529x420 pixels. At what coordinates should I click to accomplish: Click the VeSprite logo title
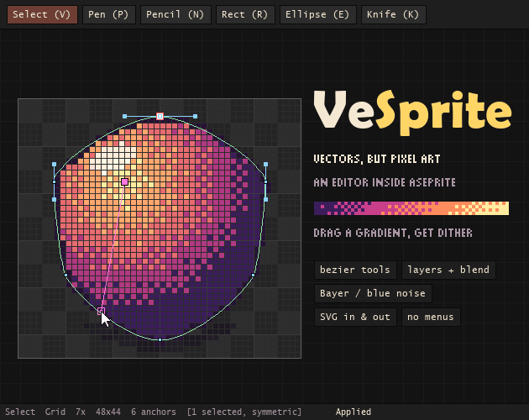coord(412,112)
